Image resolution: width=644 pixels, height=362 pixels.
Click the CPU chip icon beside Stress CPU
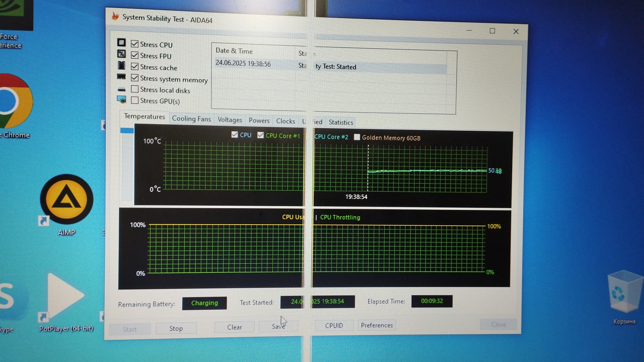click(121, 43)
